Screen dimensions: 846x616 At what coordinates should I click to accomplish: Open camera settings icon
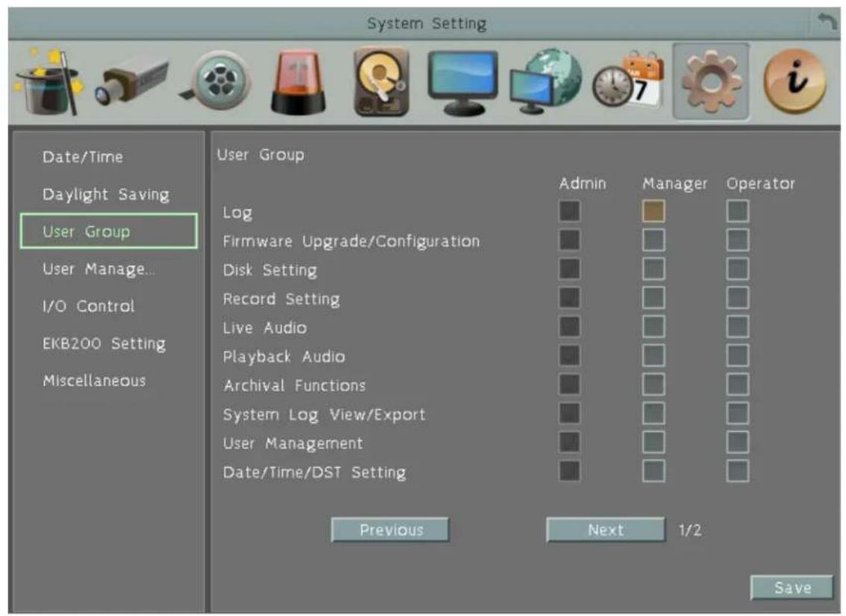[x=132, y=81]
